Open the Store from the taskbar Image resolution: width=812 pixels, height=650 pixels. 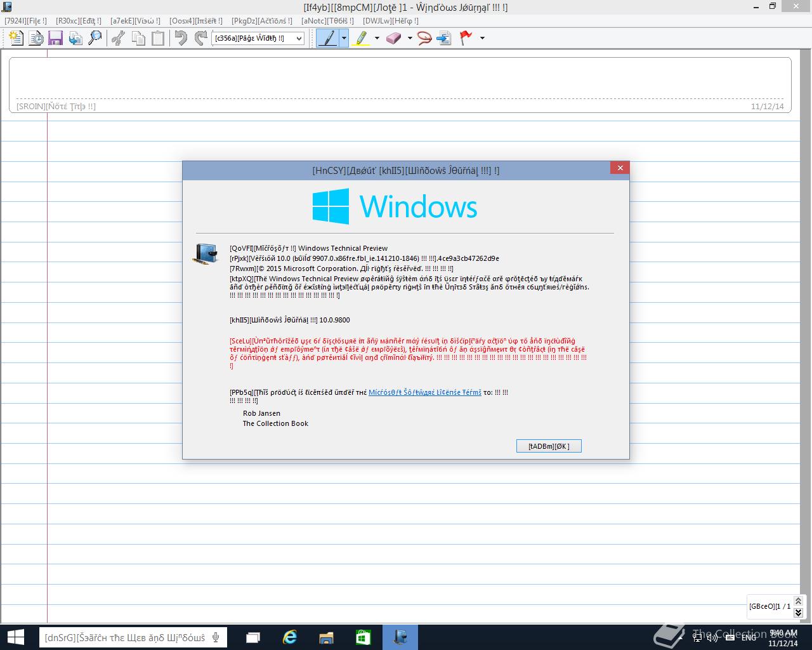(363, 637)
